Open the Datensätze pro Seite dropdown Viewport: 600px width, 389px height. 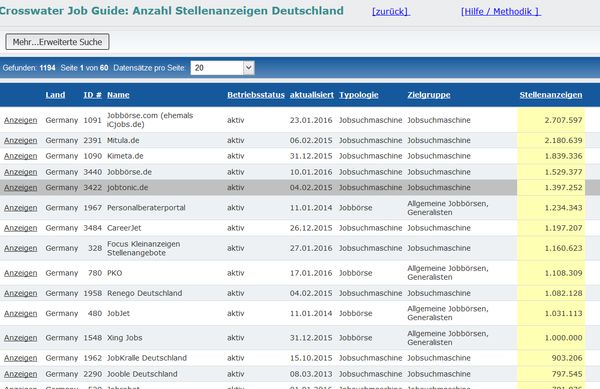point(222,68)
